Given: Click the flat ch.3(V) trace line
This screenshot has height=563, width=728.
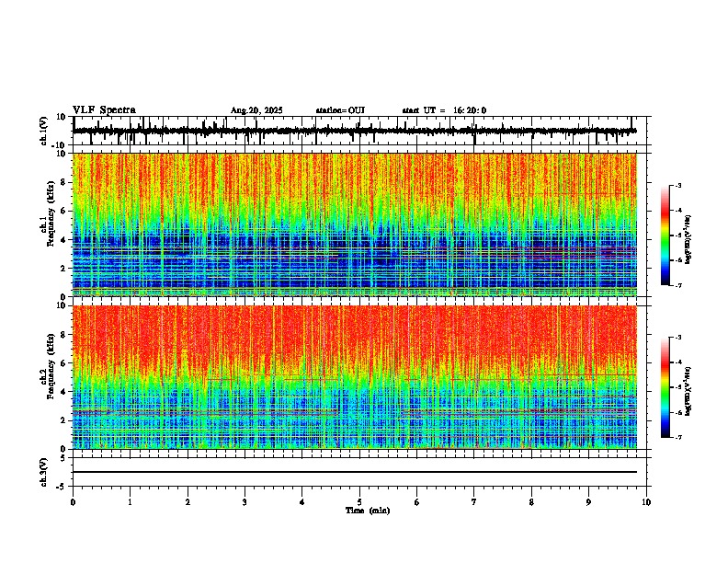Looking at the screenshot, I should click(355, 472).
